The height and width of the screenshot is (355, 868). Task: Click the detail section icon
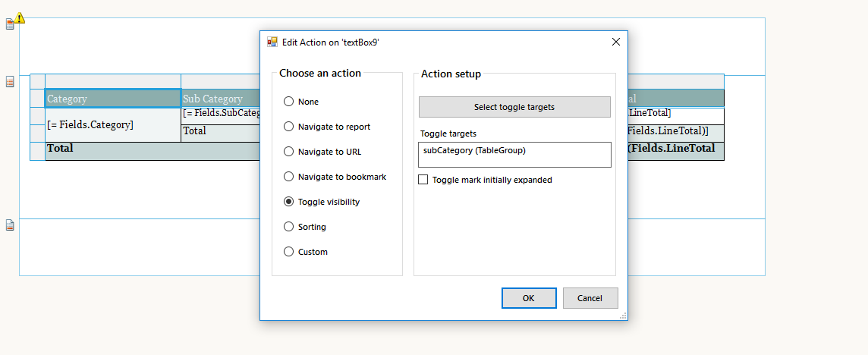(10, 82)
